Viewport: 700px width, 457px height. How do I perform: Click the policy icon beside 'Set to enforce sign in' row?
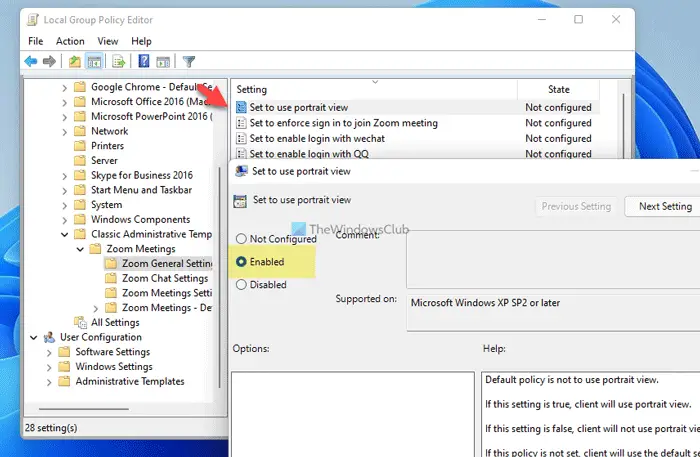pyautogui.click(x=241, y=123)
